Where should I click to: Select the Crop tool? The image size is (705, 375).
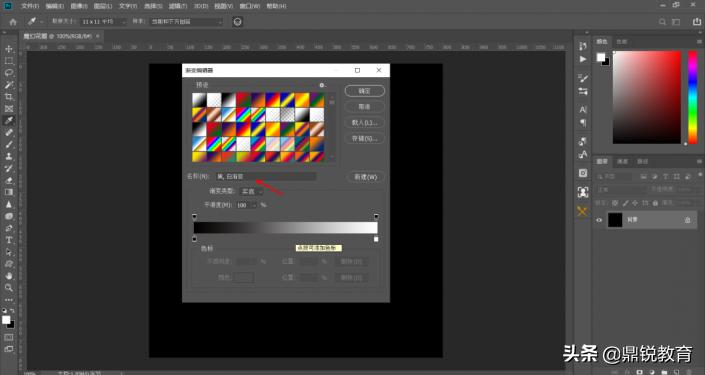[9, 97]
